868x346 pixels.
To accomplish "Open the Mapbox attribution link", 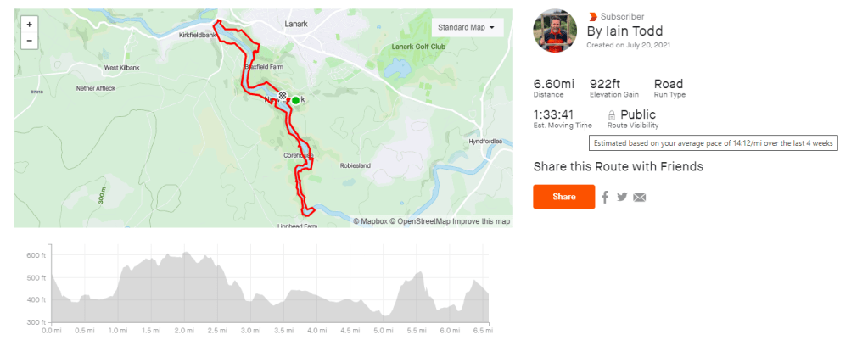I will 372,221.
